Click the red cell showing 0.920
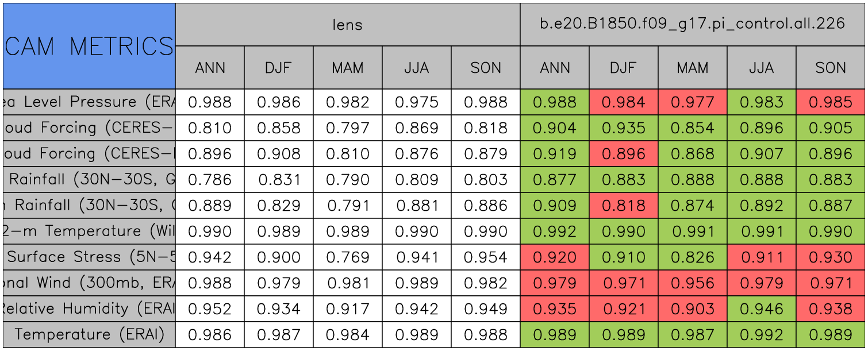The height and width of the screenshot is (351, 868). pos(554,257)
